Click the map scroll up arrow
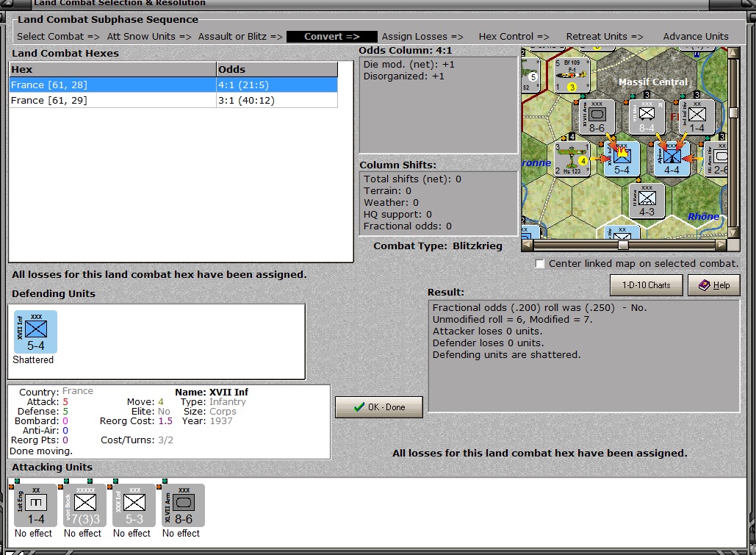 click(733, 53)
